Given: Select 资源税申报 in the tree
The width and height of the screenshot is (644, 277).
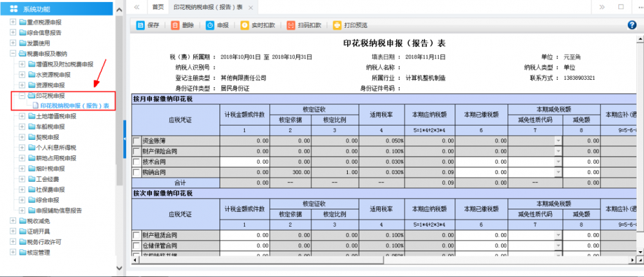Looking at the screenshot, I should [50, 85].
